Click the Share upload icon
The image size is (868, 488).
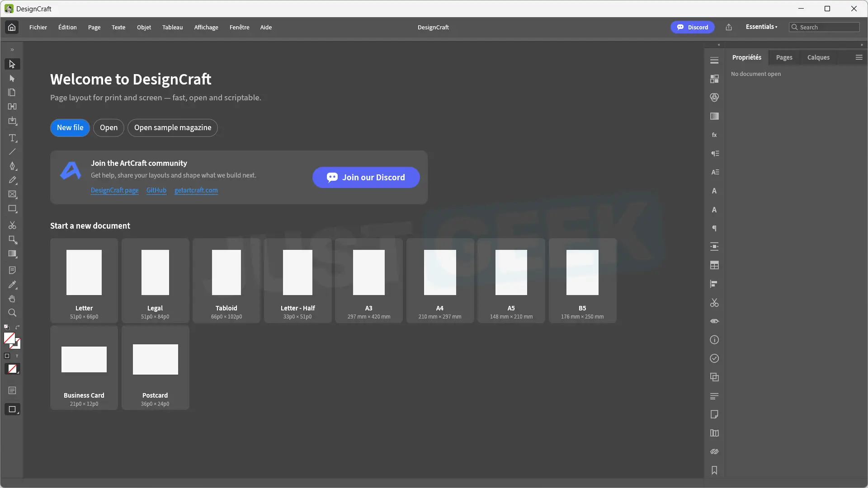pyautogui.click(x=729, y=27)
